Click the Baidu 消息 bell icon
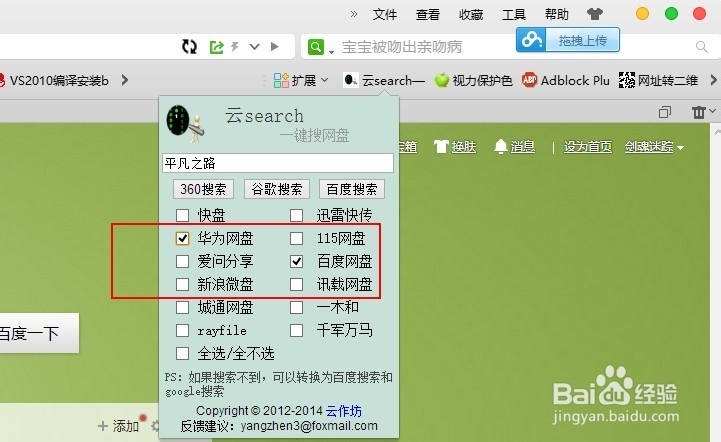721x442 pixels. pyautogui.click(x=500, y=147)
